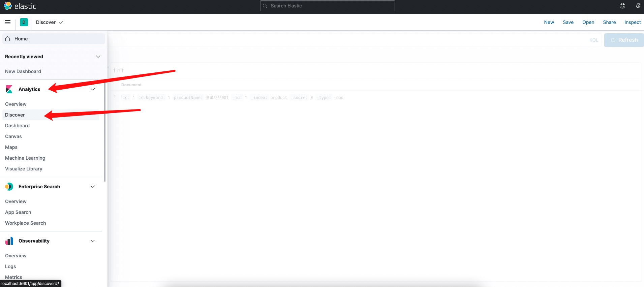
Task: Collapse the Analytics section chevron
Action: click(x=93, y=89)
